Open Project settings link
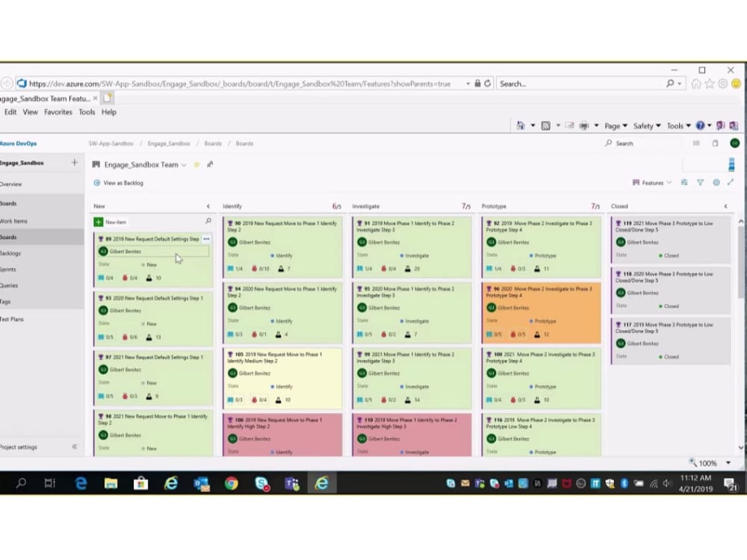 point(19,447)
